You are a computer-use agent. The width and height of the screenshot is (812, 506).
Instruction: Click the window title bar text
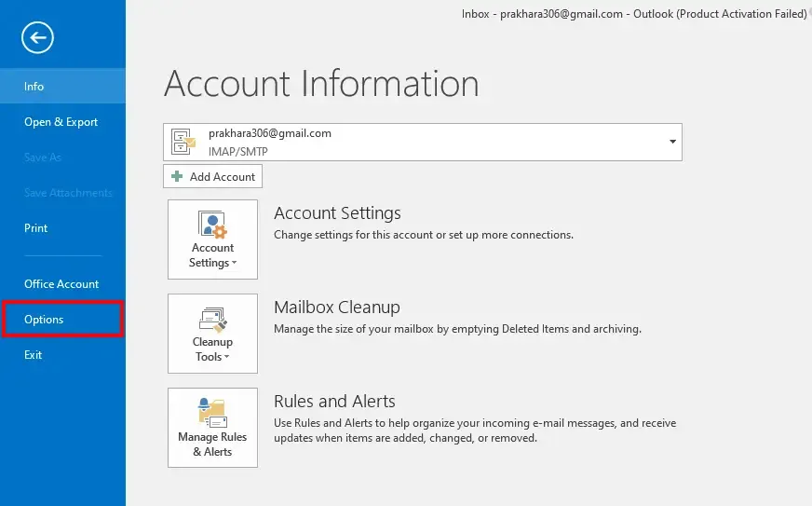tap(634, 14)
